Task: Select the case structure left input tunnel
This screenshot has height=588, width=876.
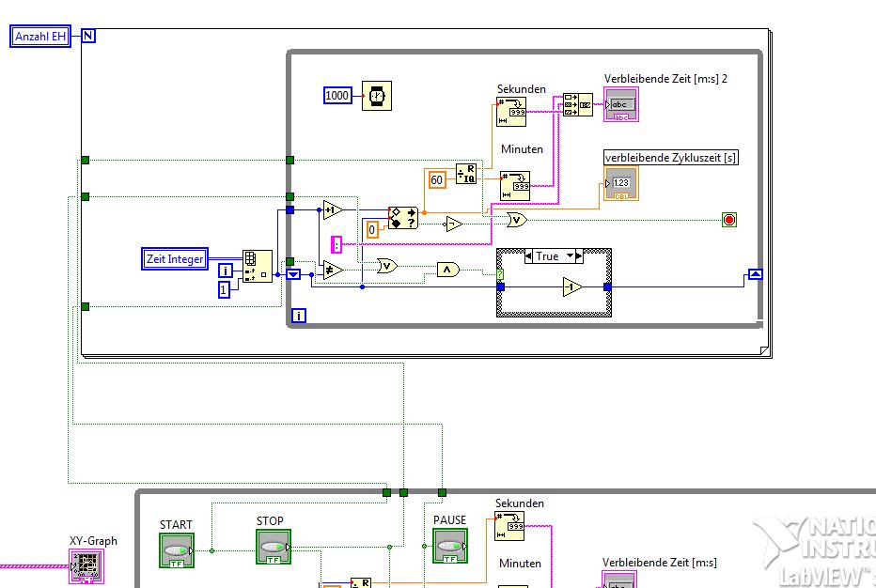Action: point(501,287)
